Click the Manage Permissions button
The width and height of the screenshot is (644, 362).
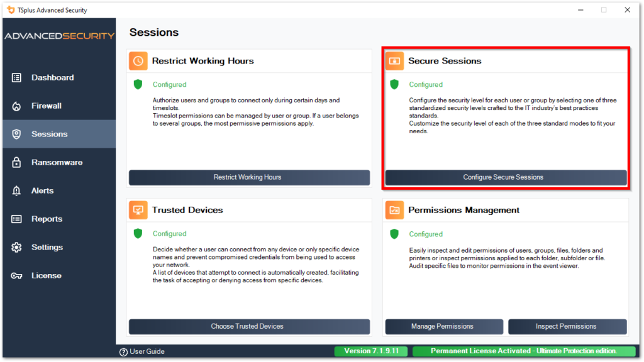443,326
